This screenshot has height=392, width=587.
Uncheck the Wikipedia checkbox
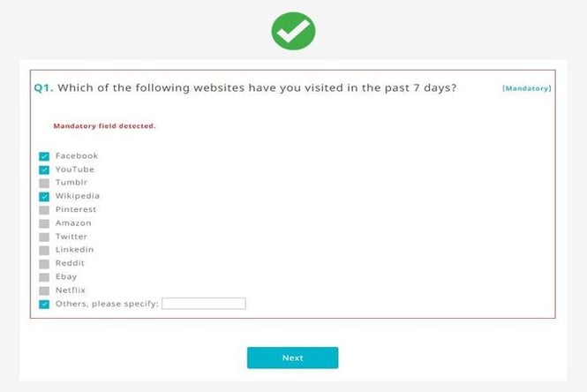(44, 197)
